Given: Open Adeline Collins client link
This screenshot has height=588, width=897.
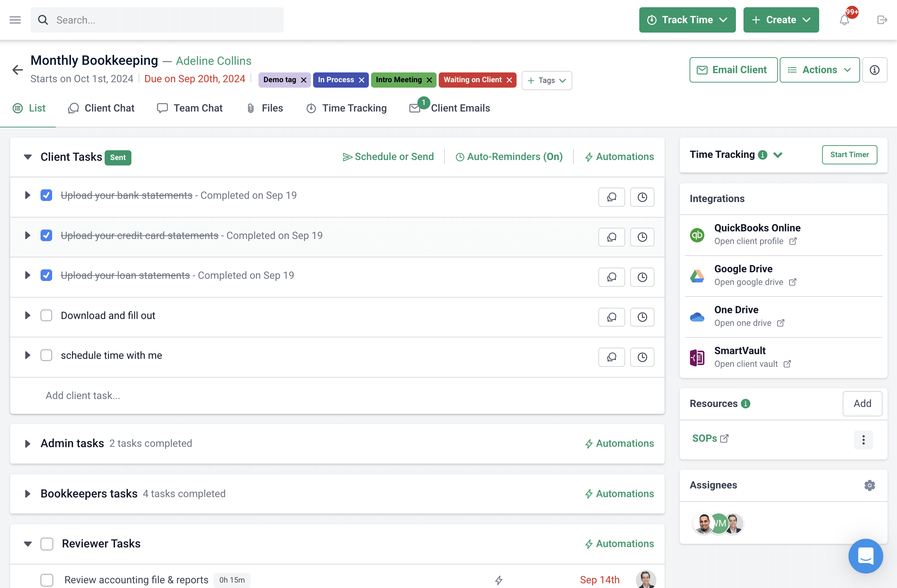Looking at the screenshot, I should (214, 61).
